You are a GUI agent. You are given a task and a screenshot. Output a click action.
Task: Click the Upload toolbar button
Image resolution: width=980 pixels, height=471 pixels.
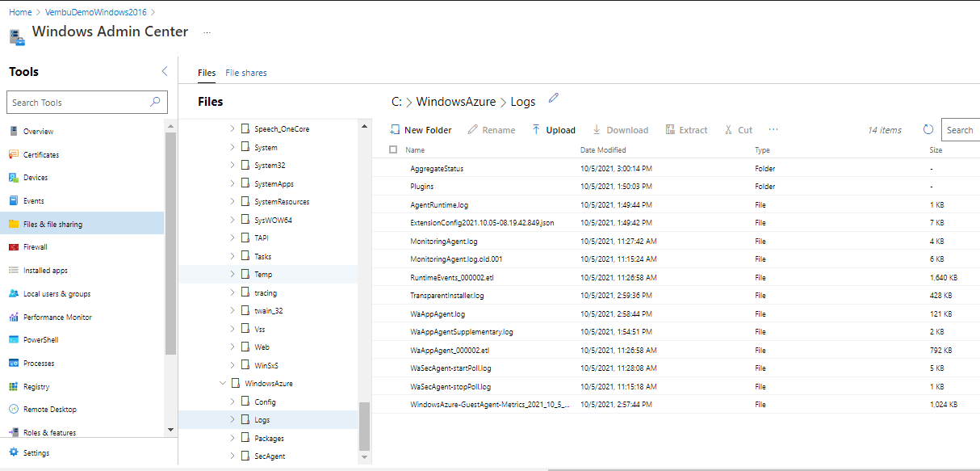click(553, 129)
